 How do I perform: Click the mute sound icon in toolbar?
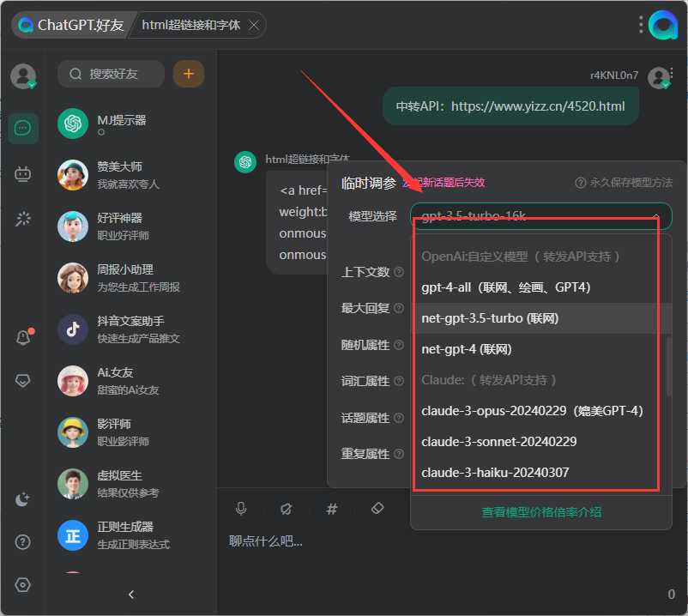point(286,509)
